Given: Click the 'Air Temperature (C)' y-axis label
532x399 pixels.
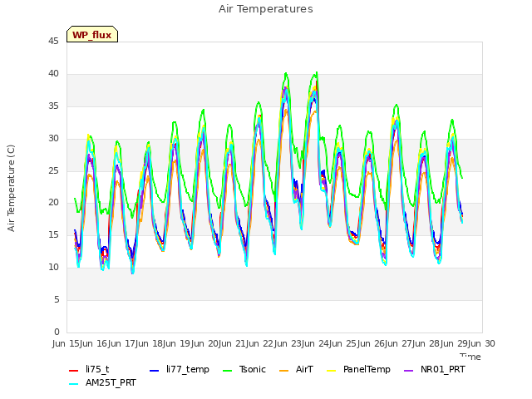Looking at the screenshot, I should click(11, 189).
